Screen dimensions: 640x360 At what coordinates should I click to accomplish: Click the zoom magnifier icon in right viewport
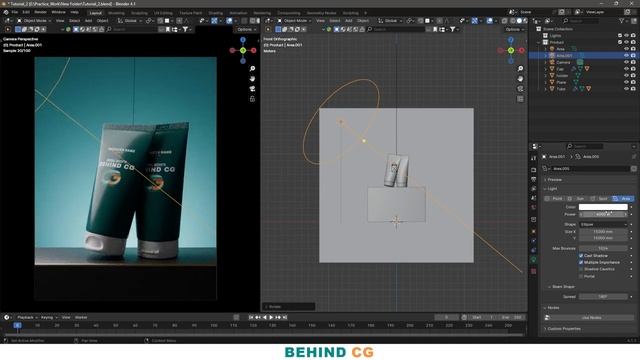pos(520,69)
